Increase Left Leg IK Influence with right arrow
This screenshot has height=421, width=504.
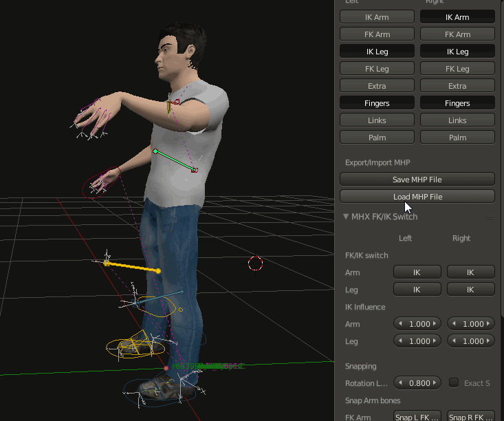coord(435,341)
